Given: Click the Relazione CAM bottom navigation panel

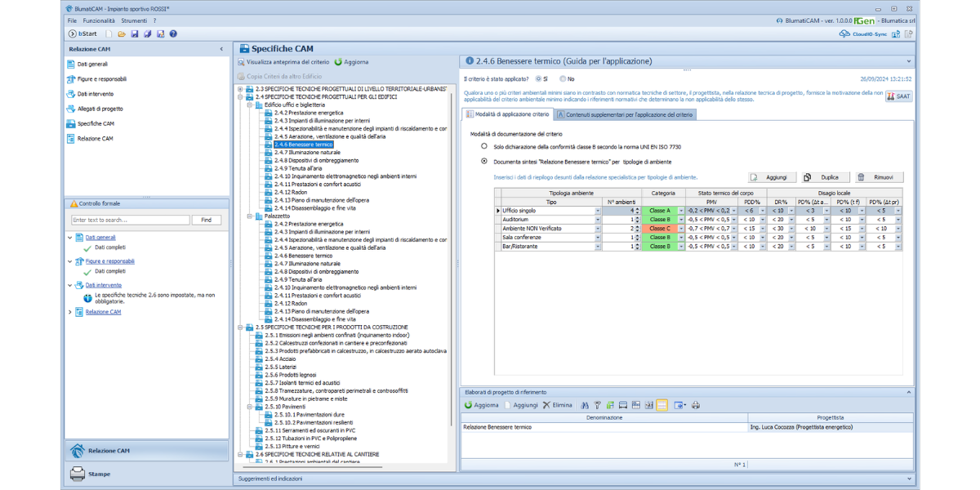Looking at the screenshot, I should (147, 451).
